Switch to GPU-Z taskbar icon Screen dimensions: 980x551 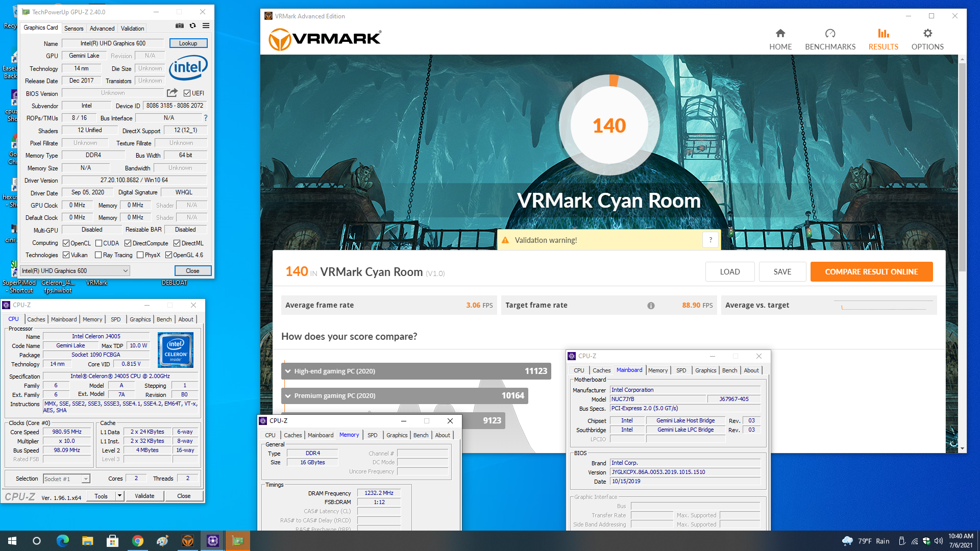[237, 541]
